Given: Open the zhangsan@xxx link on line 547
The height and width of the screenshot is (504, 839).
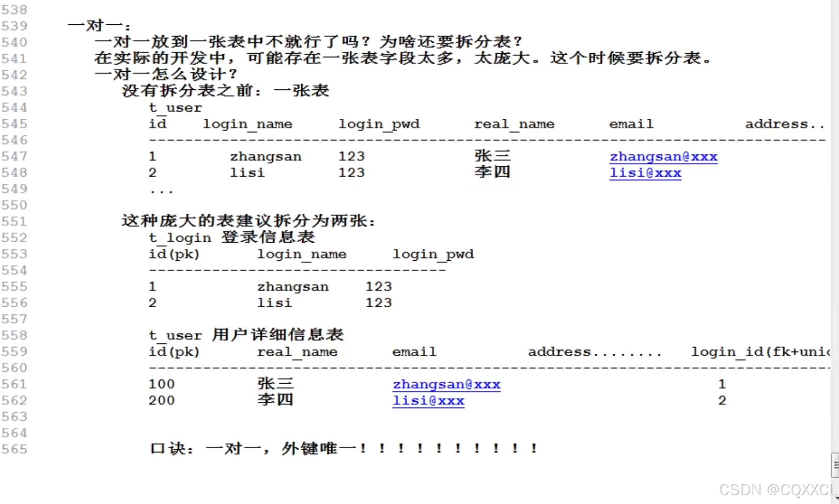Looking at the screenshot, I should click(x=663, y=156).
